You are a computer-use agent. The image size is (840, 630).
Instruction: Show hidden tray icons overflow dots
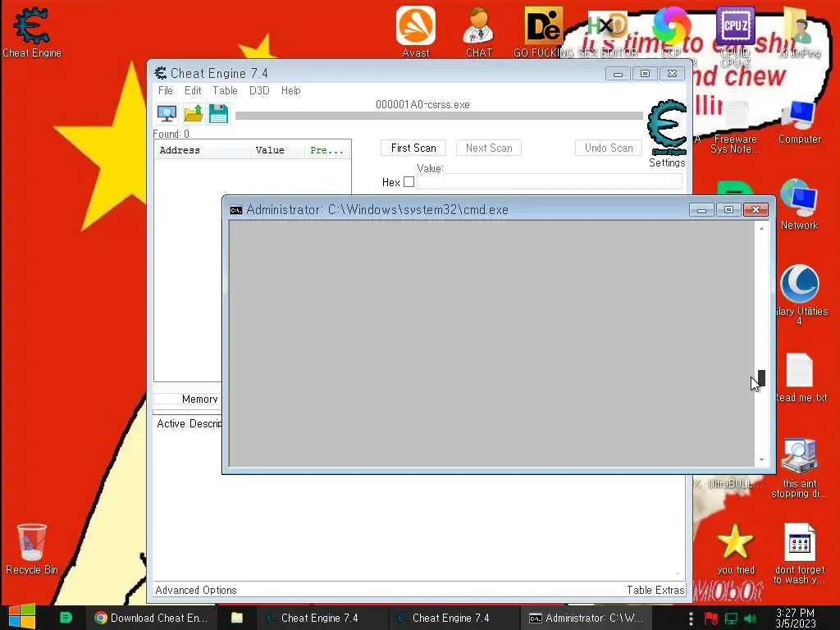(691, 619)
